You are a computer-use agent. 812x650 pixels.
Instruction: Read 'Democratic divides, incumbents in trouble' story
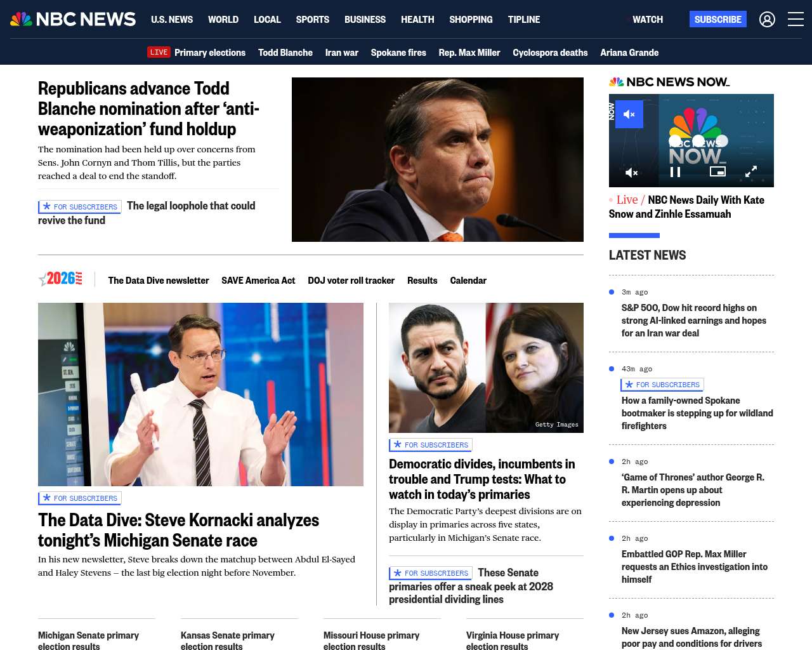coord(482,479)
